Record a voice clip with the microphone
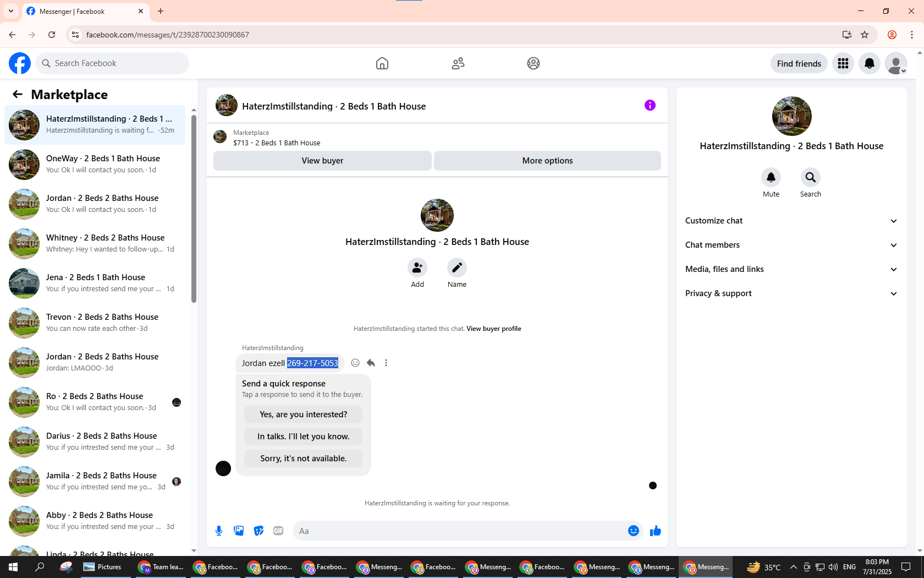The image size is (924, 578). pos(219,531)
